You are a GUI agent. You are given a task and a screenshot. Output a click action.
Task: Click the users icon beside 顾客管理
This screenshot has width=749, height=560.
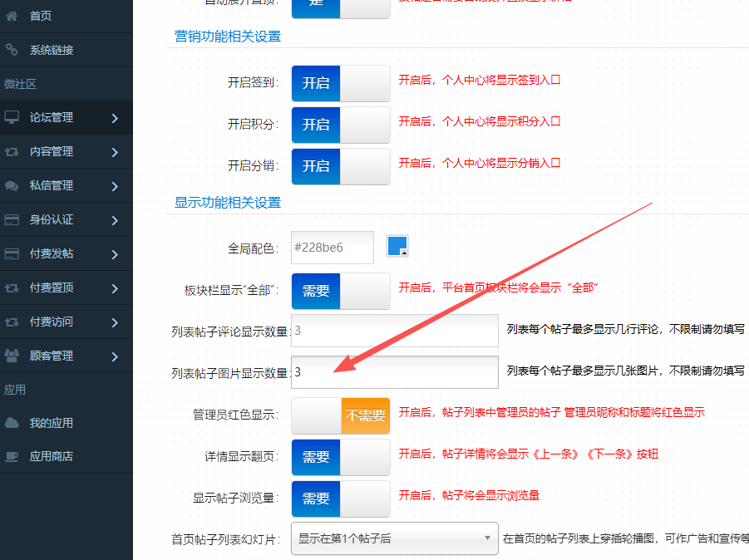tap(12, 356)
